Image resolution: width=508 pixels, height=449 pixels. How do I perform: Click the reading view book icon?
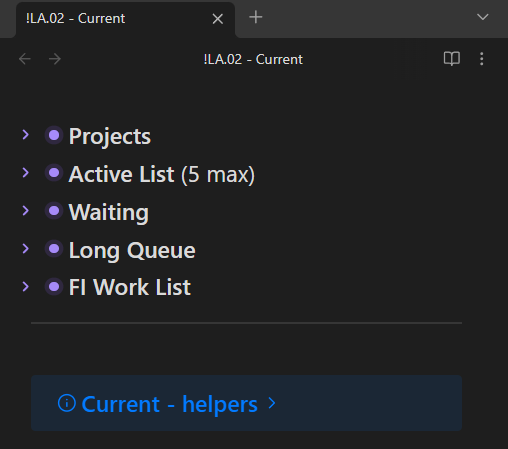pos(452,59)
